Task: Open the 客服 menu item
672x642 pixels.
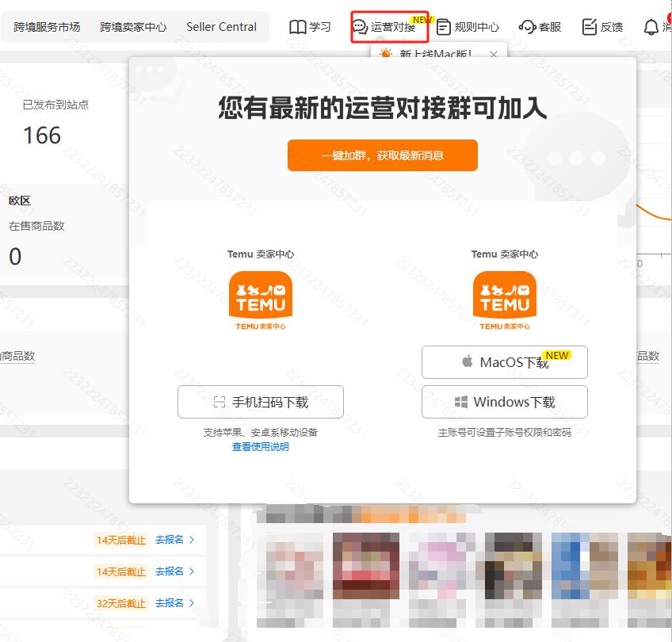Action: (540, 27)
